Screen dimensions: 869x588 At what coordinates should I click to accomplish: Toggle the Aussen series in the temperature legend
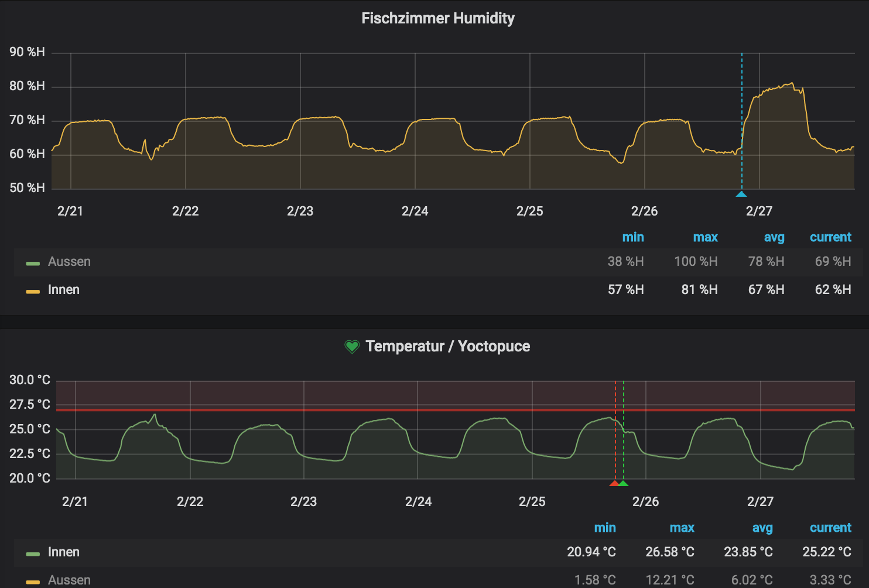[x=69, y=580]
